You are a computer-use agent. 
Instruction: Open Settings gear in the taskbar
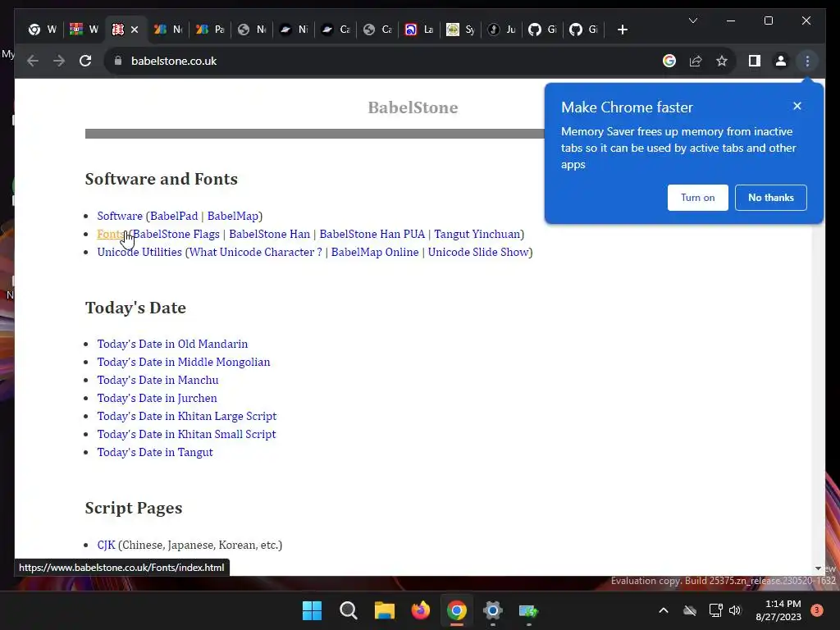click(x=492, y=610)
